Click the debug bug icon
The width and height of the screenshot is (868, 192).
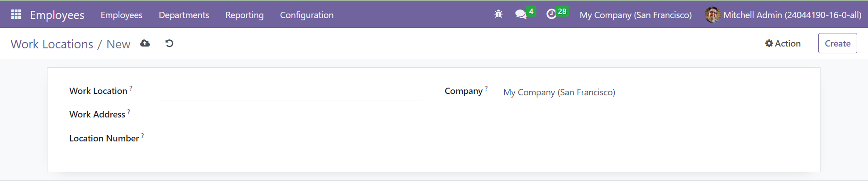(498, 14)
